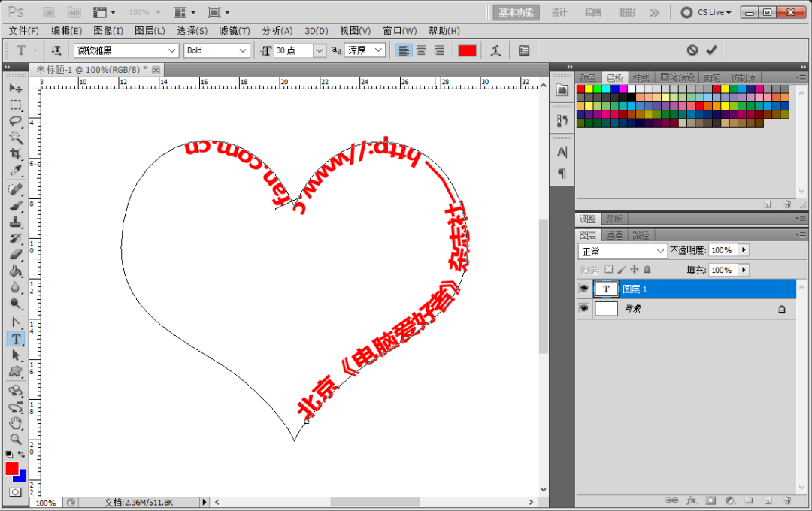Expand more workspaces chevron

655,13
